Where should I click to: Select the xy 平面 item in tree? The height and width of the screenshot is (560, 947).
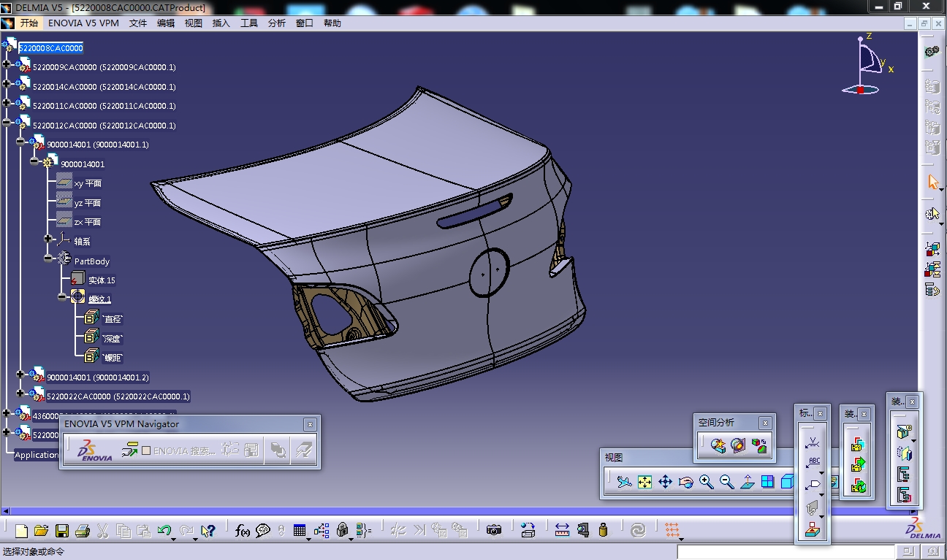pos(88,183)
